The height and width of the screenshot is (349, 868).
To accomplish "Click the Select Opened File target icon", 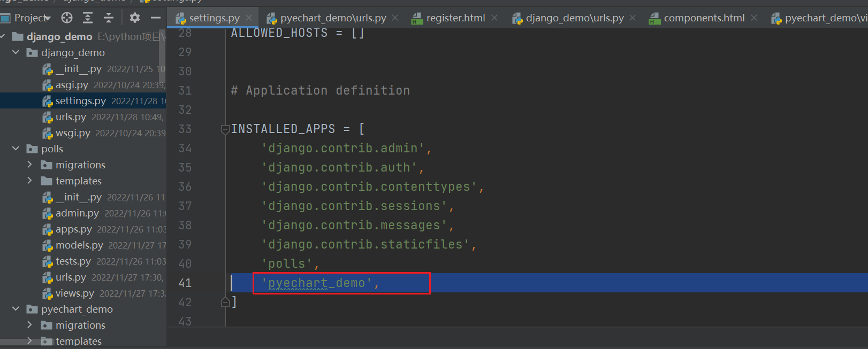I will tap(67, 18).
